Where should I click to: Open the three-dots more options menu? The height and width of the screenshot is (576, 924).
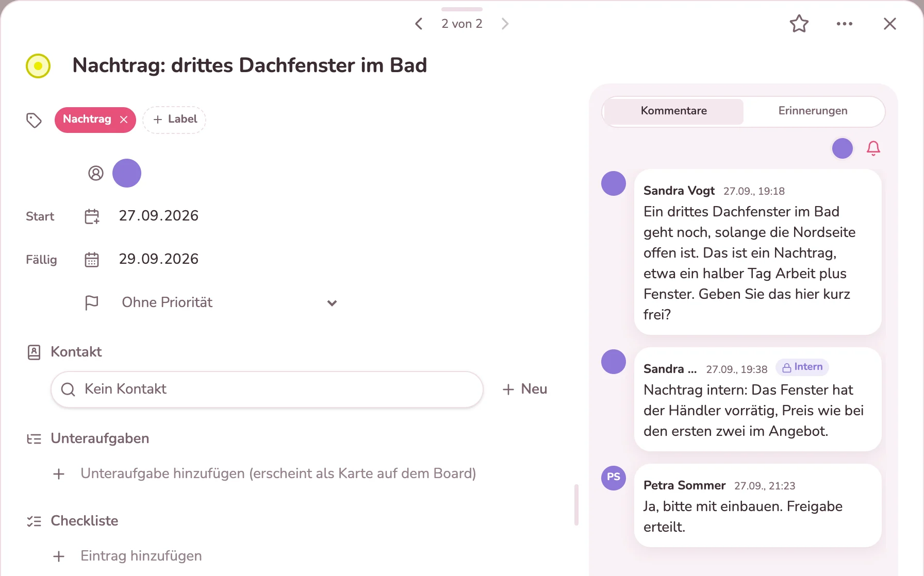click(x=845, y=24)
